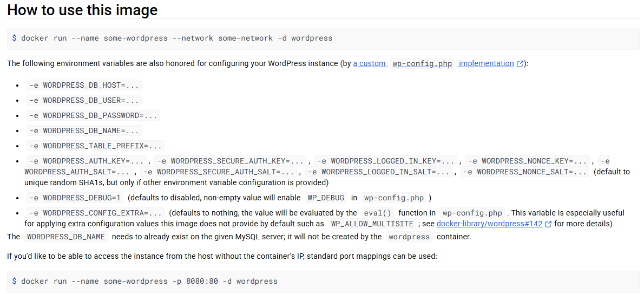Select '-e WORDPRESS_AUTH_KEY=...' code snippet
The width and height of the screenshot is (644, 294).
pyautogui.click(x=86, y=161)
